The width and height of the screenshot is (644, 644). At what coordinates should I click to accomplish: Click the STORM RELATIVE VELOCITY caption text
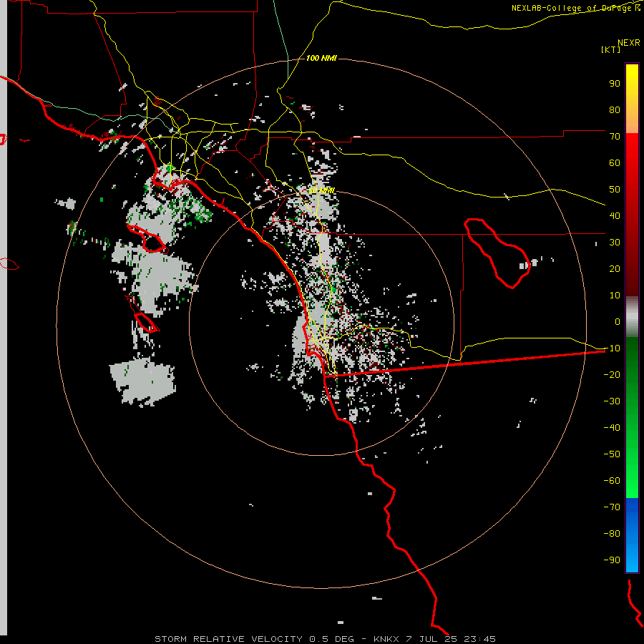(x=228, y=639)
